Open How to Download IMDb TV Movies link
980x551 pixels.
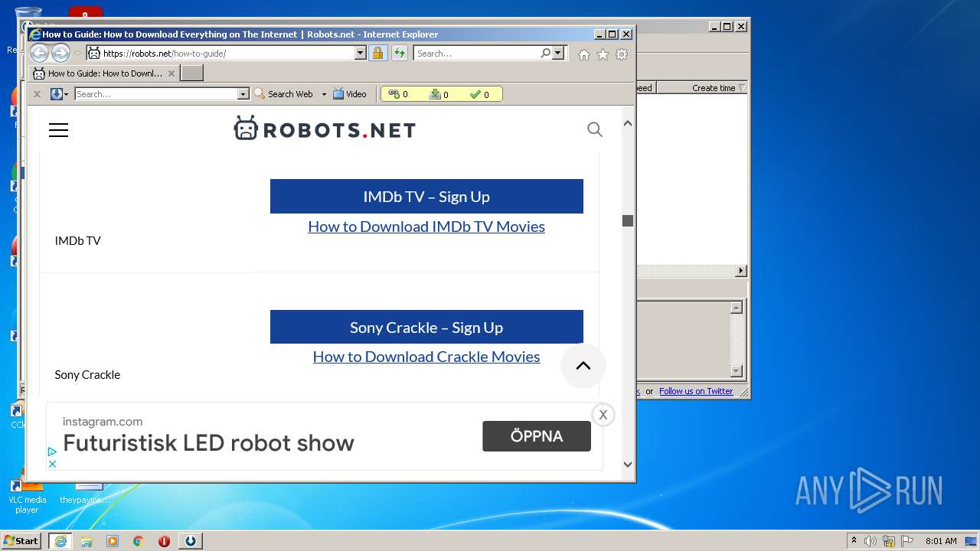coord(426,227)
